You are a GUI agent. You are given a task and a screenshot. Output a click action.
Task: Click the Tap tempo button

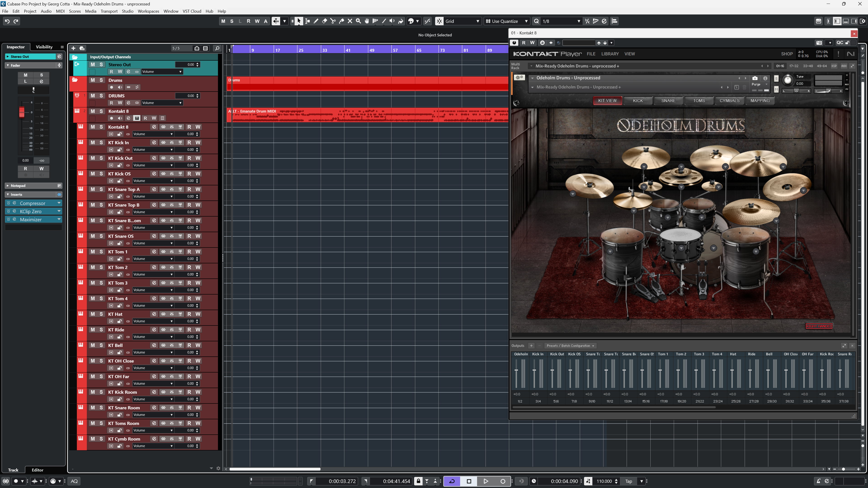coord(628,481)
